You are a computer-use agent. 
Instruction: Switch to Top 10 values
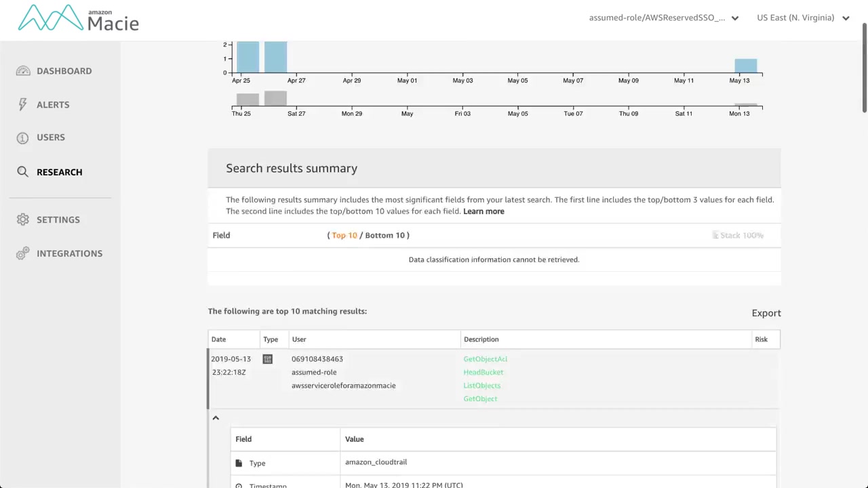(x=344, y=235)
